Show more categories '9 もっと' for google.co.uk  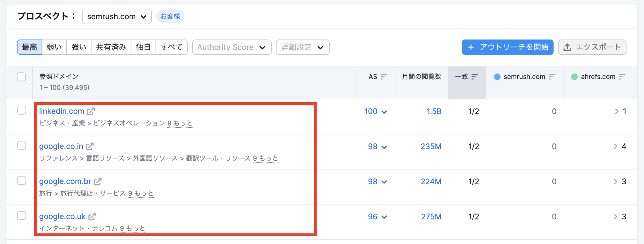(x=133, y=229)
